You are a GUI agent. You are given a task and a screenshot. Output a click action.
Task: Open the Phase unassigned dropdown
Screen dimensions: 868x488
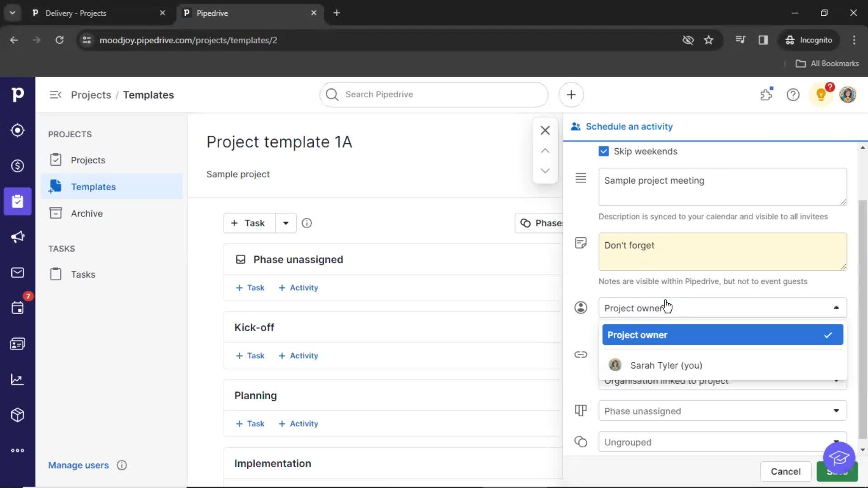click(x=722, y=411)
